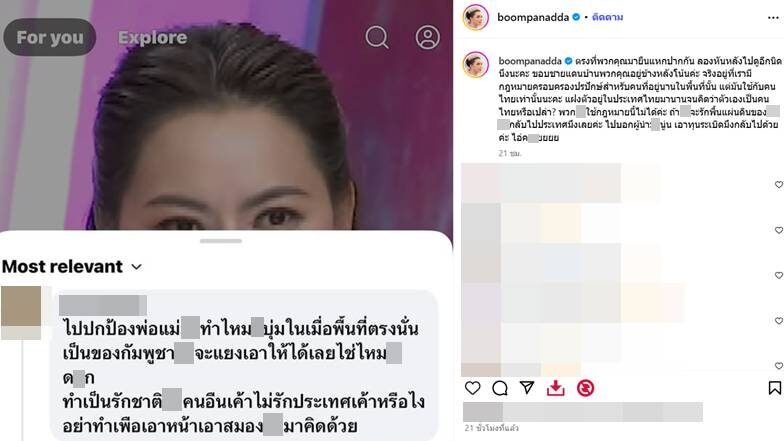Like the third blurred comment
Screen dimensions: 784x441
click(778, 275)
